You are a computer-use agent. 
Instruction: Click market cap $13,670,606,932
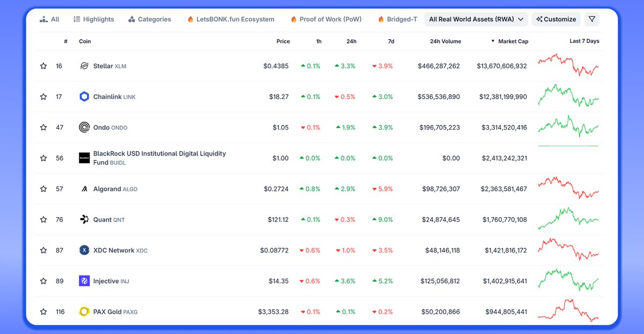tap(502, 66)
